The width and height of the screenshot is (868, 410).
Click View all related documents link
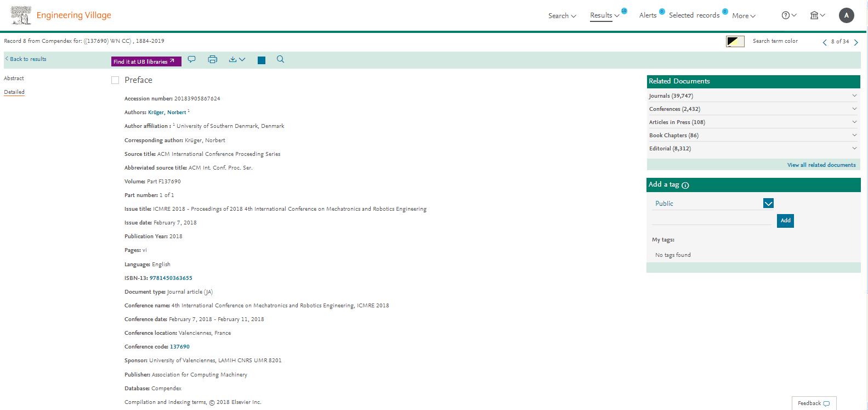821,165
